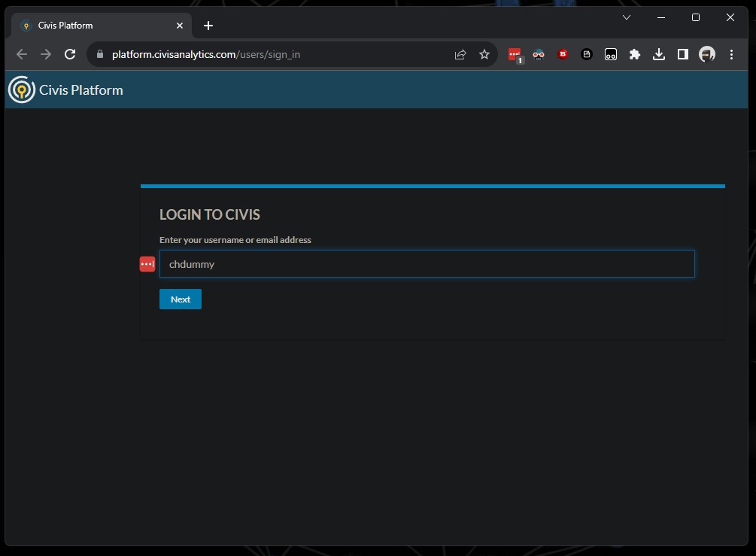Open the Chrome three-dot menu
The width and height of the screenshot is (756, 556).
tap(731, 54)
